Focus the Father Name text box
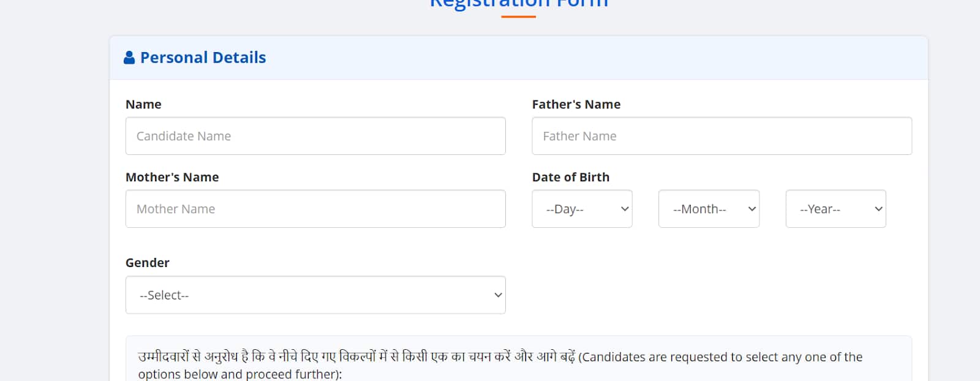Viewport: 980px width, 381px height. point(722,136)
